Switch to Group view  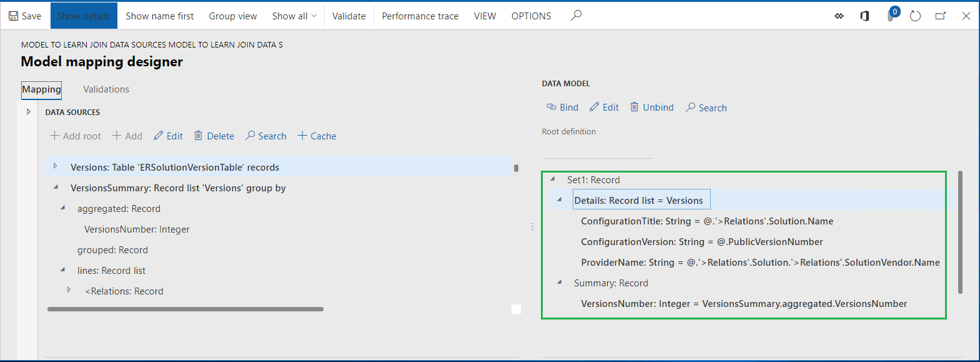[233, 16]
